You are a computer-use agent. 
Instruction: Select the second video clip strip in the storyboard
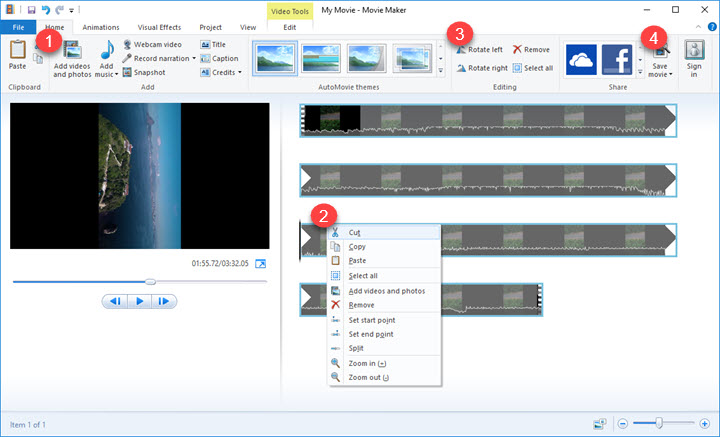coord(488,180)
